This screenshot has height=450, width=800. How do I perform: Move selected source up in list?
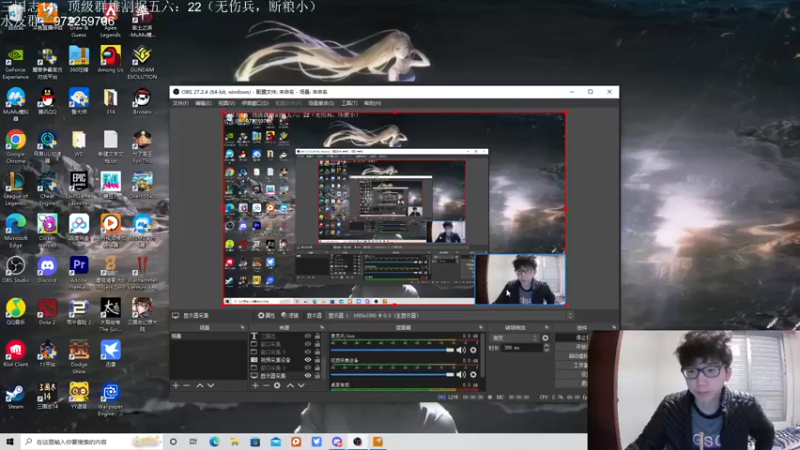[x=290, y=385]
